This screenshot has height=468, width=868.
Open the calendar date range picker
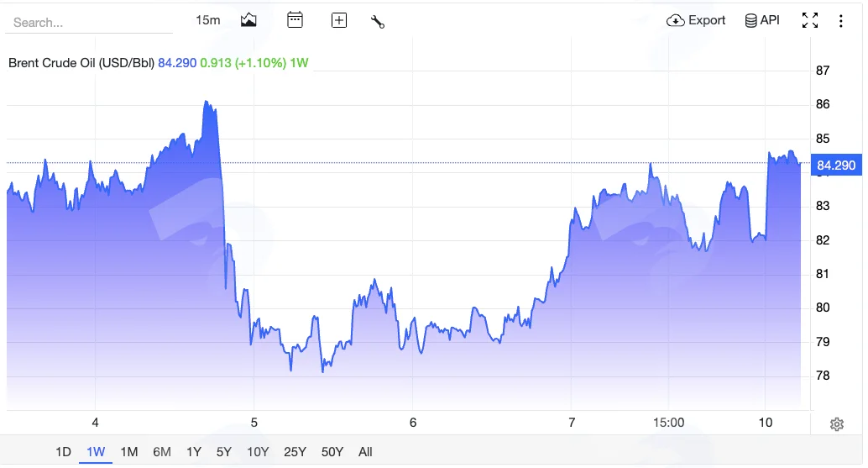(295, 20)
